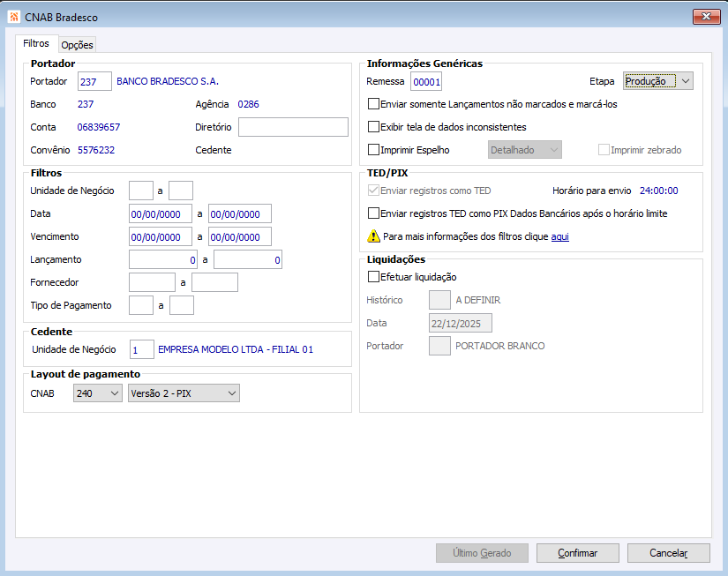Enable sending TED as PIX after limit time

pos(373,213)
